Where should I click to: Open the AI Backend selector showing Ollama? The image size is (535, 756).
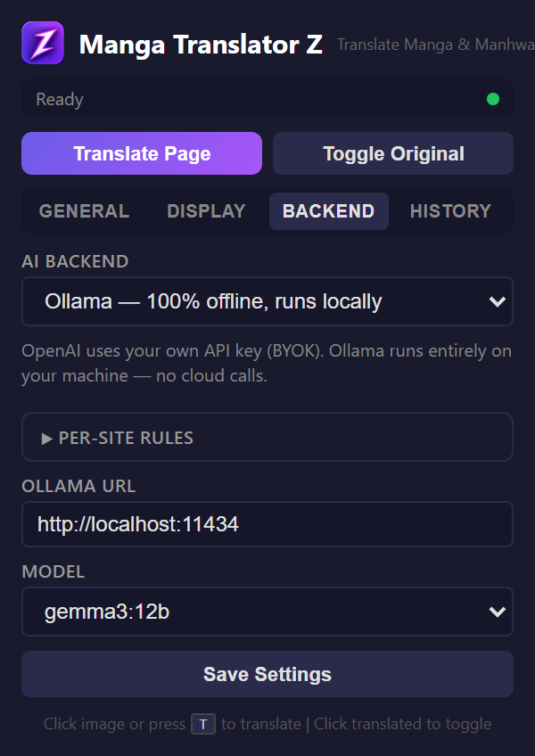tap(267, 302)
